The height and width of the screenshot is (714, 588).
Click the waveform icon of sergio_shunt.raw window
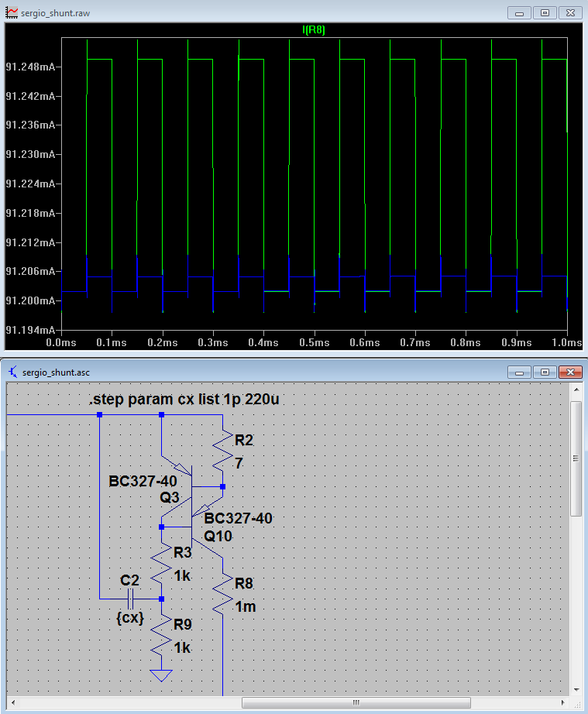click(12, 12)
